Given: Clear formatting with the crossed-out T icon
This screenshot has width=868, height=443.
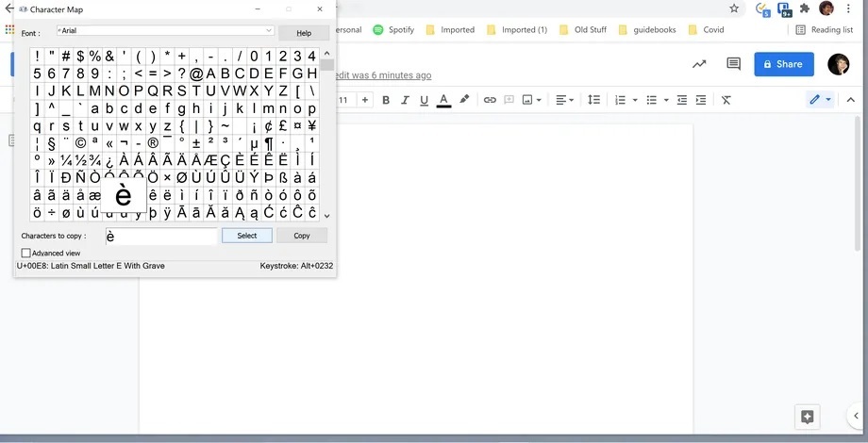Looking at the screenshot, I should [726, 100].
